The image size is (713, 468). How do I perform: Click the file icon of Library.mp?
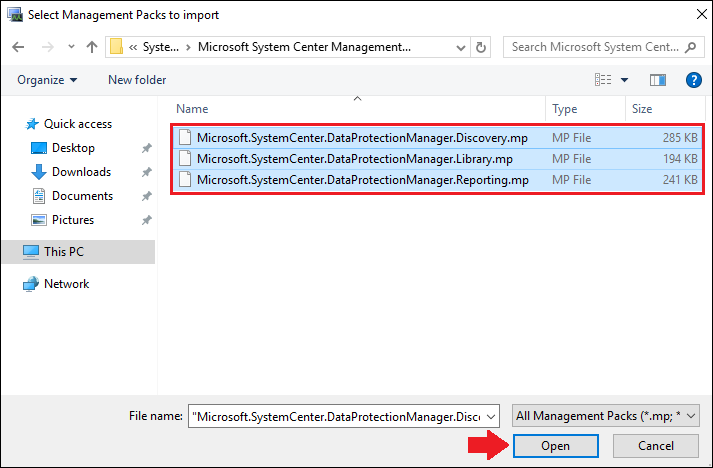(x=185, y=158)
